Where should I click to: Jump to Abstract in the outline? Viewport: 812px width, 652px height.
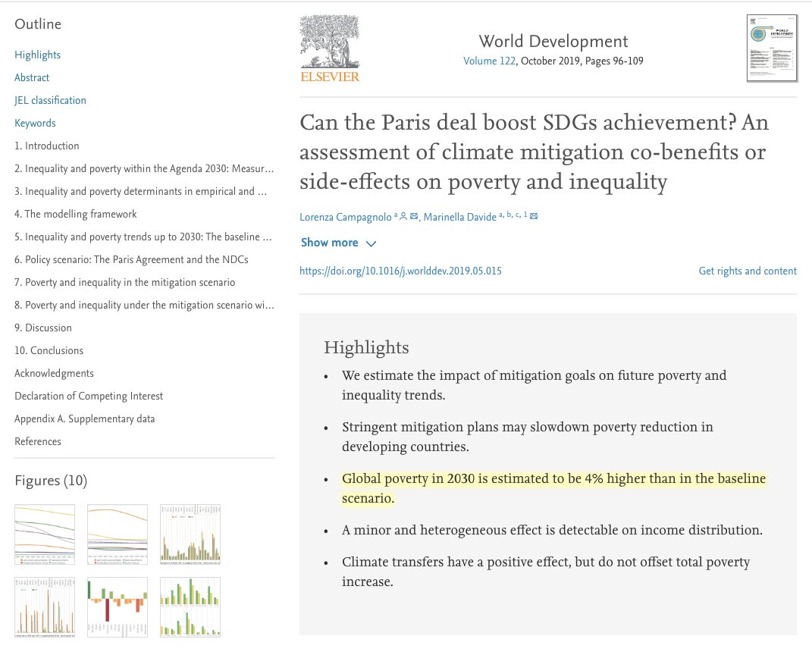pos(32,77)
